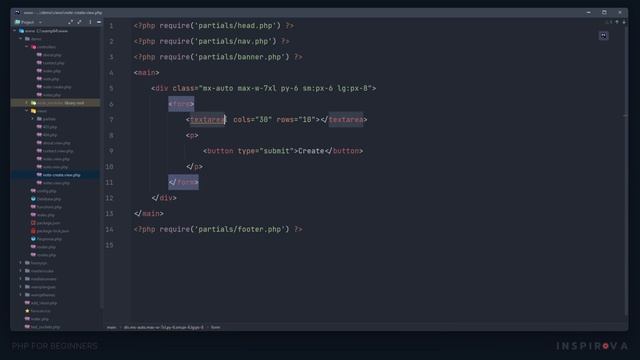This screenshot has width=640, height=360.
Task: Expand the node_modules library root folder
Action: [27, 103]
